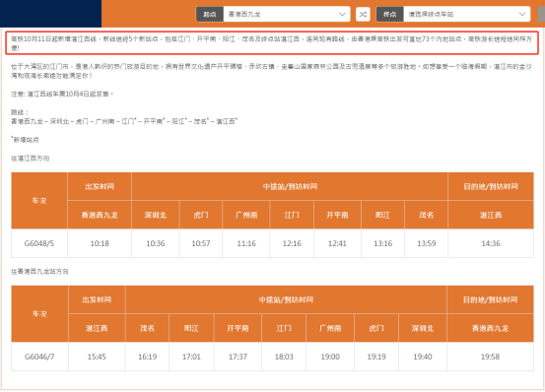This screenshot has width=545, height=392.
Task: Click the 终点 label
Action: point(389,14)
